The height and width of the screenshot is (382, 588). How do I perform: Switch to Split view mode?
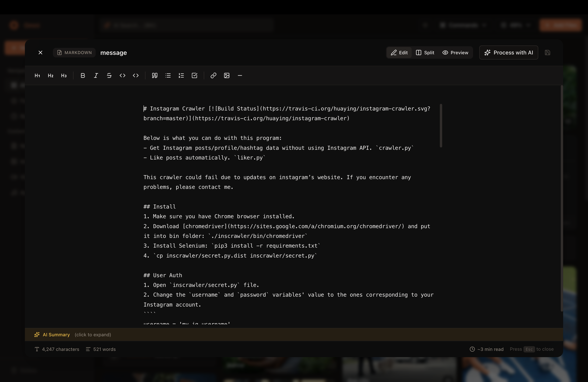(x=425, y=53)
